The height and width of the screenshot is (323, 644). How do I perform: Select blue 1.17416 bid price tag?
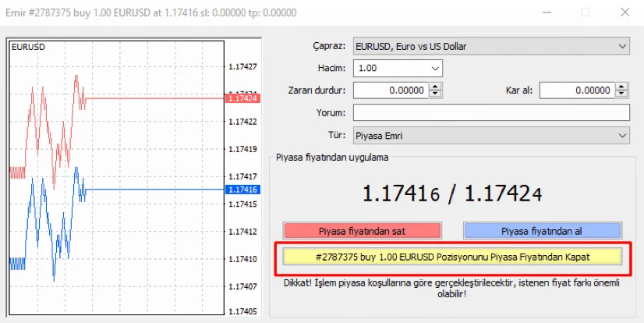click(x=242, y=190)
